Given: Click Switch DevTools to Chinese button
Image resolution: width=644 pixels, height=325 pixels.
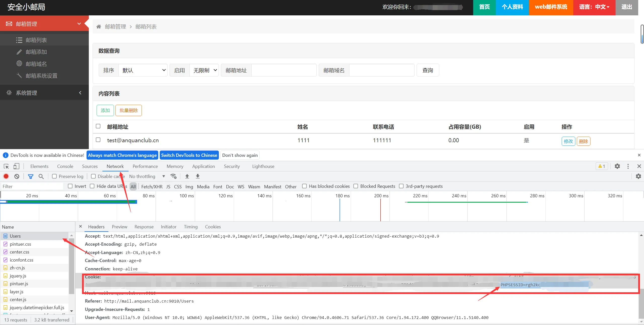Looking at the screenshot, I should click(189, 155).
